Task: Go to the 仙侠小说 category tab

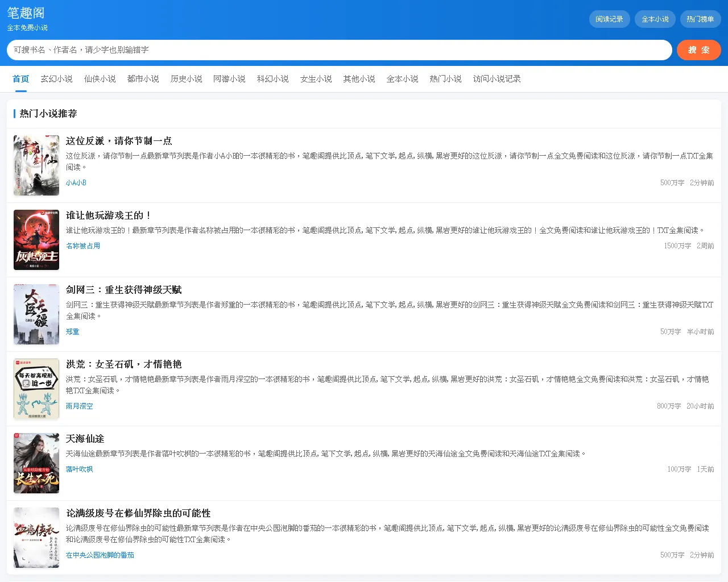Action: tap(100, 79)
